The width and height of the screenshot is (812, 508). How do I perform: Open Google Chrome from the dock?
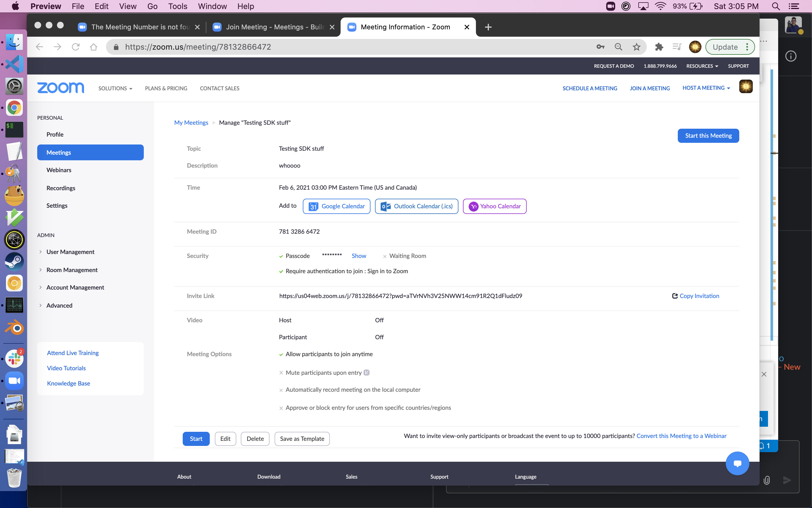pos(14,108)
